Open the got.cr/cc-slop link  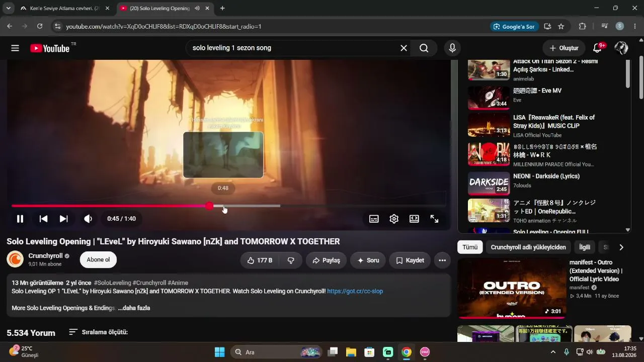pyautogui.click(x=355, y=291)
